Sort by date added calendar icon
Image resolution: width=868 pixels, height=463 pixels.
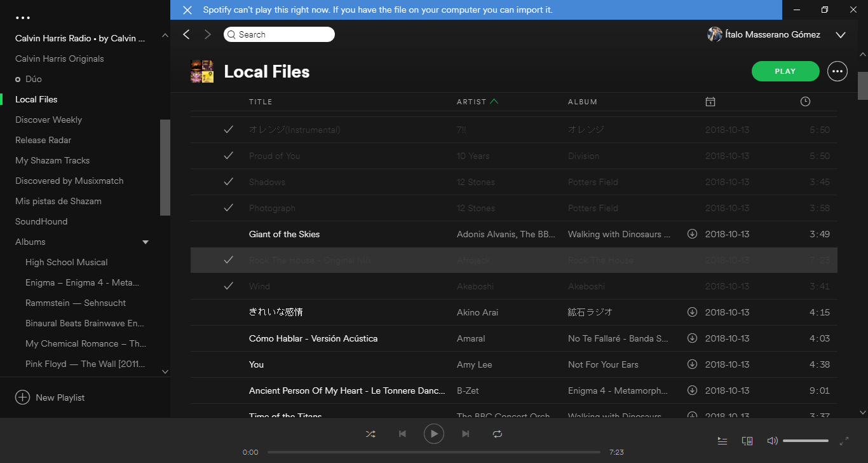pyautogui.click(x=710, y=102)
